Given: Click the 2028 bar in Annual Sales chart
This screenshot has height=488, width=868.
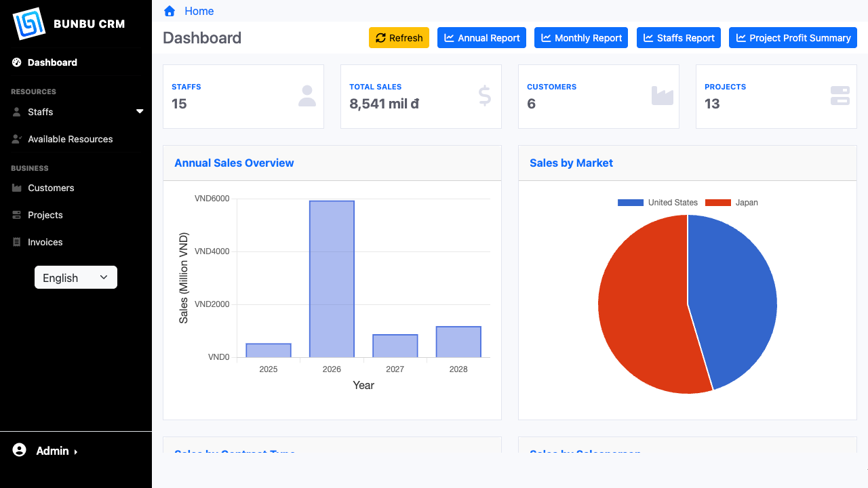Looking at the screenshot, I should [458, 342].
